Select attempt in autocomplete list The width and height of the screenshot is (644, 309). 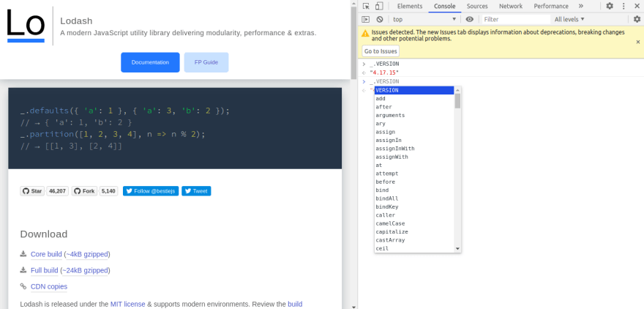[x=414, y=174]
